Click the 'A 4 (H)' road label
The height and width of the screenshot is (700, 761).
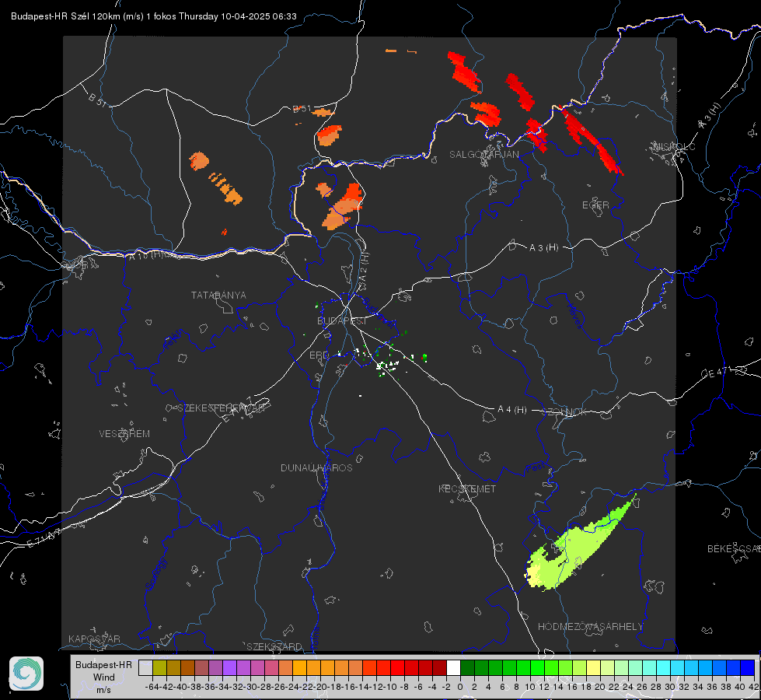point(512,410)
